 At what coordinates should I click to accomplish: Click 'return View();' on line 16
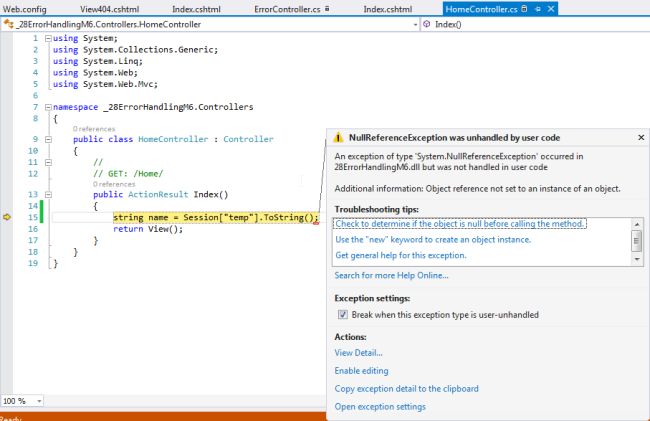tap(148, 229)
